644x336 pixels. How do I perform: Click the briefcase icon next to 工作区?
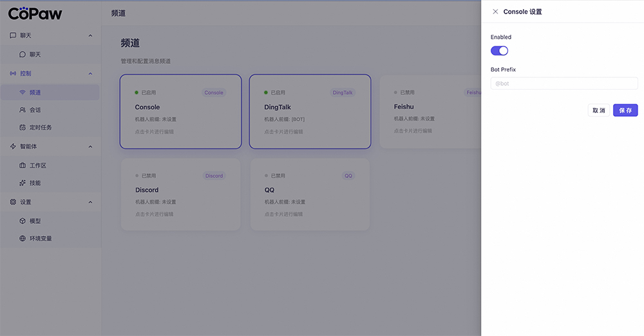(x=23, y=166)
